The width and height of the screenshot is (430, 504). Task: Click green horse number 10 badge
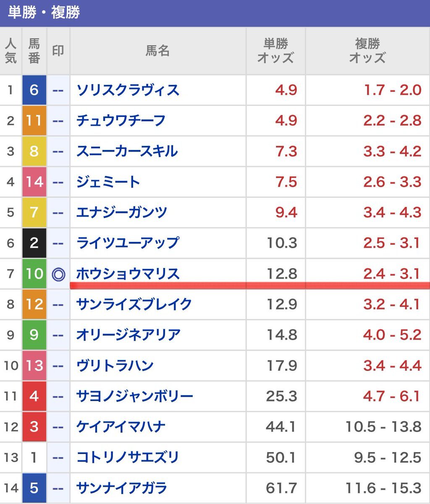tap(34, 273)
